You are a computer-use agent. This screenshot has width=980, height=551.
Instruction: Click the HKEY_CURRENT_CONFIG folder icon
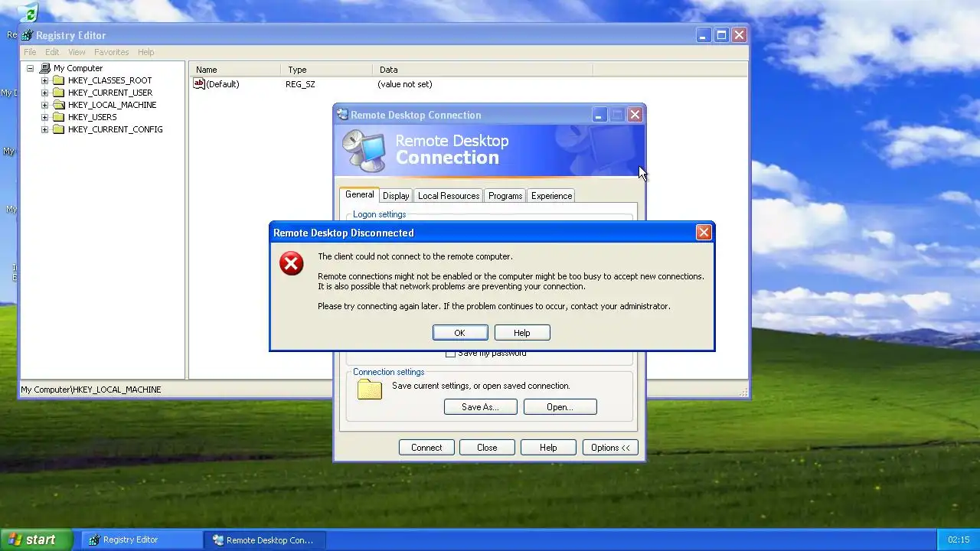tap(58, 129)
